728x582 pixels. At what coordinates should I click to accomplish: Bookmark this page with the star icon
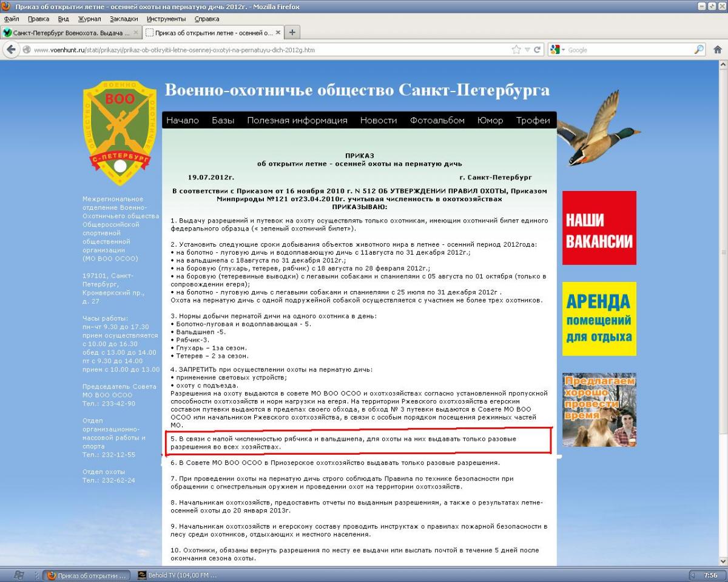[x=516, y=50]
